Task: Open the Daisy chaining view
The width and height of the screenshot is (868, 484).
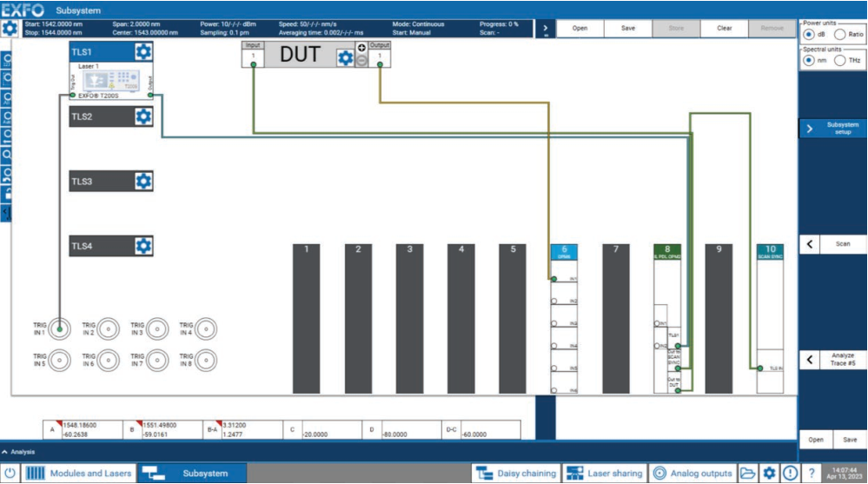Action: [515, 474]
